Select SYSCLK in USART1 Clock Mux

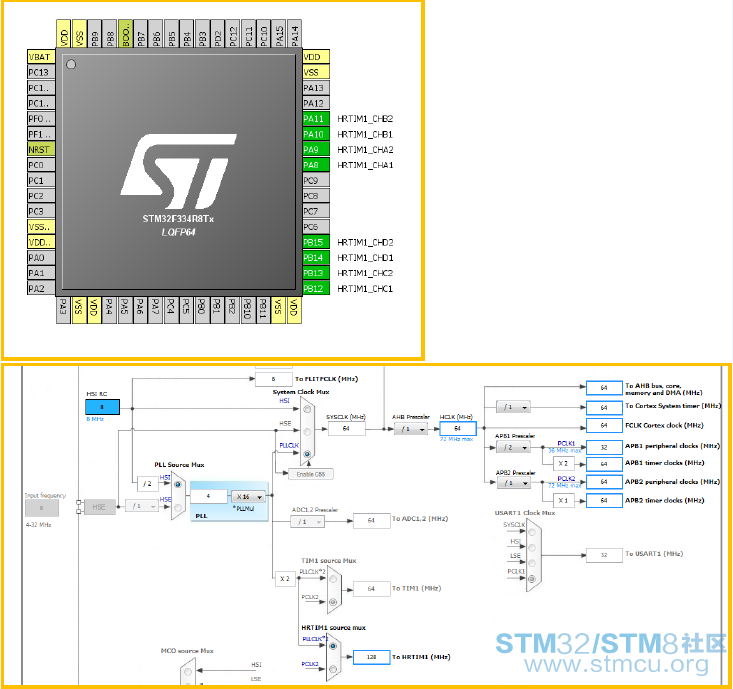click(532, 532)
